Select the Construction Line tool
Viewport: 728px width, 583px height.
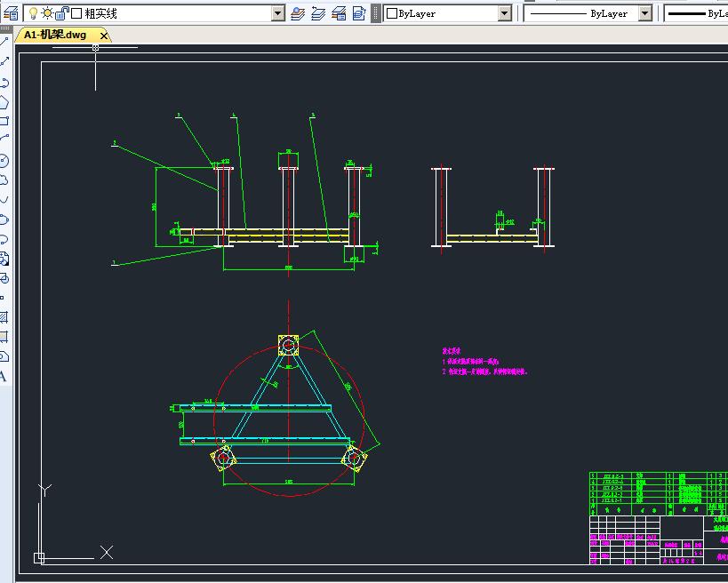[4, 61]
